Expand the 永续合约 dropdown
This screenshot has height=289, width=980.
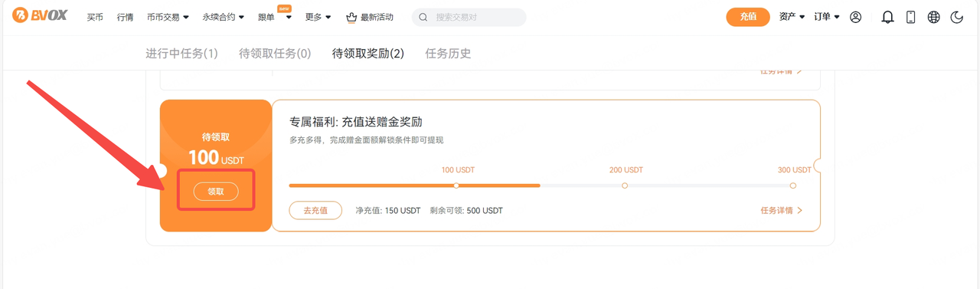[223, 17]
